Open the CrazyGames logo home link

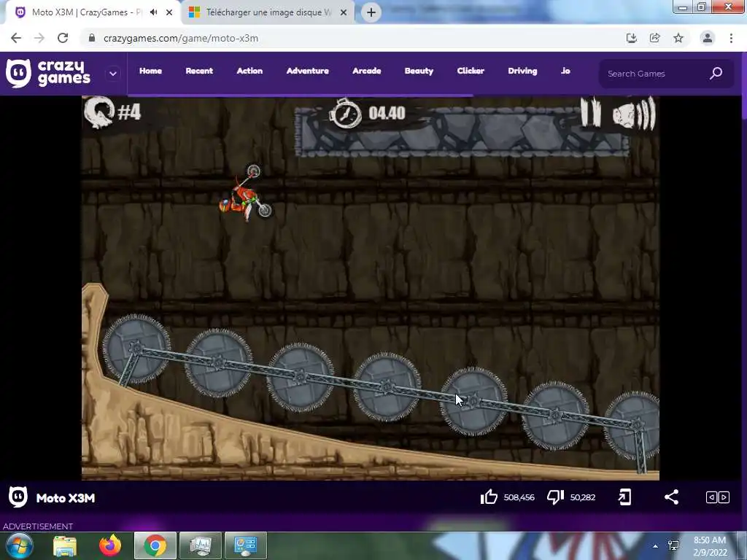(47, 74)
